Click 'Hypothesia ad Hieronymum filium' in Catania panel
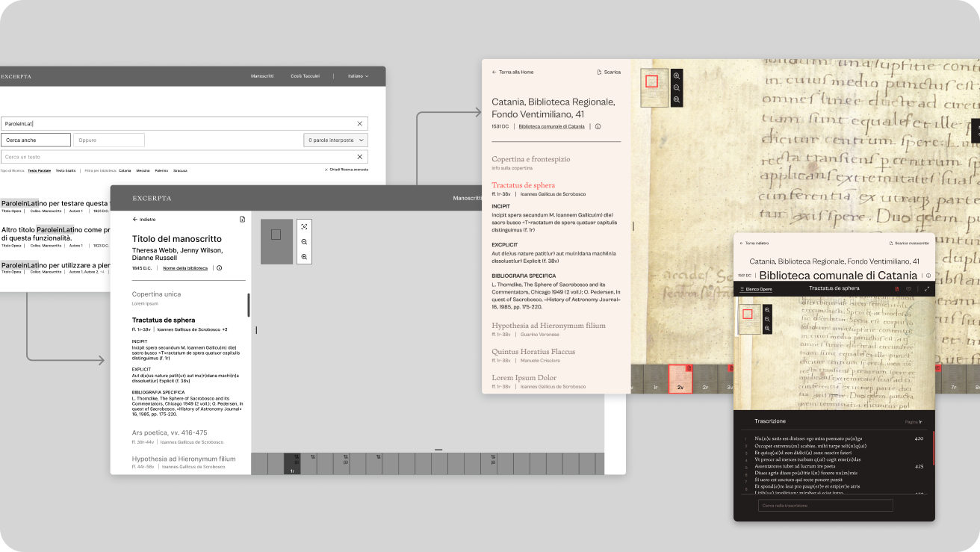The width and height of the screenshot is (980, 552). pyautogui.click(x=548, y=325)
